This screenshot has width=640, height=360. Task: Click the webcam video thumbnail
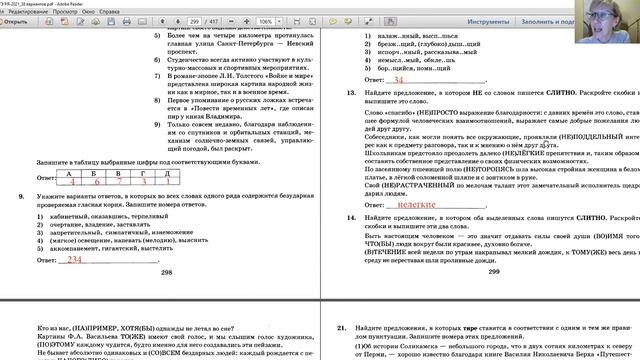pyautogui.click(x=607, y=21)
